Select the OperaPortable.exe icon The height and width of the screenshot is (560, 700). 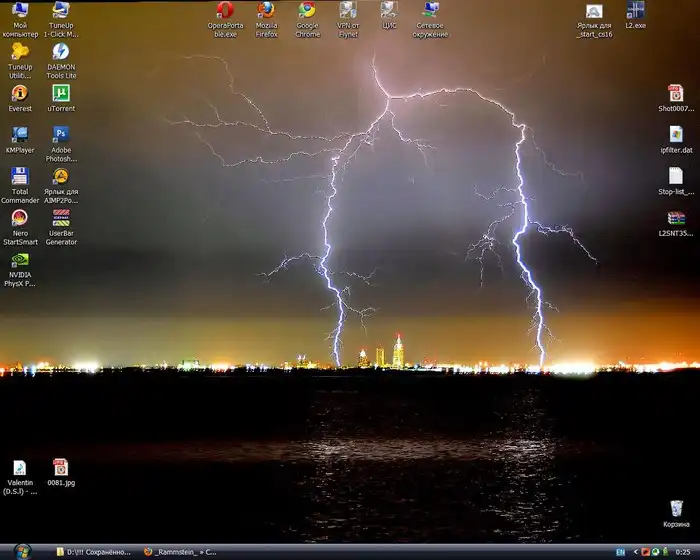tap(225, 11)
